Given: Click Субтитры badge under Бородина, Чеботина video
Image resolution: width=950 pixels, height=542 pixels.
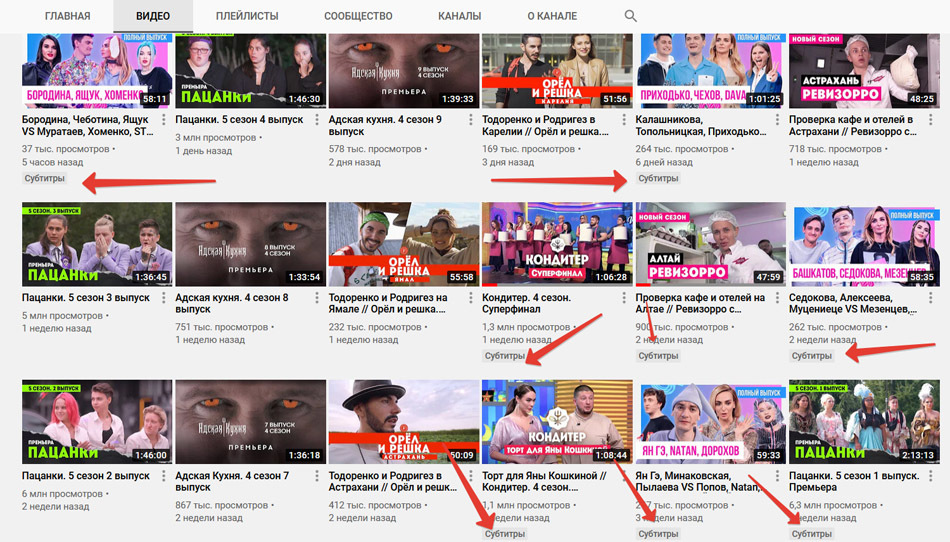Looking at the screenshot, I should pos(44,178).
